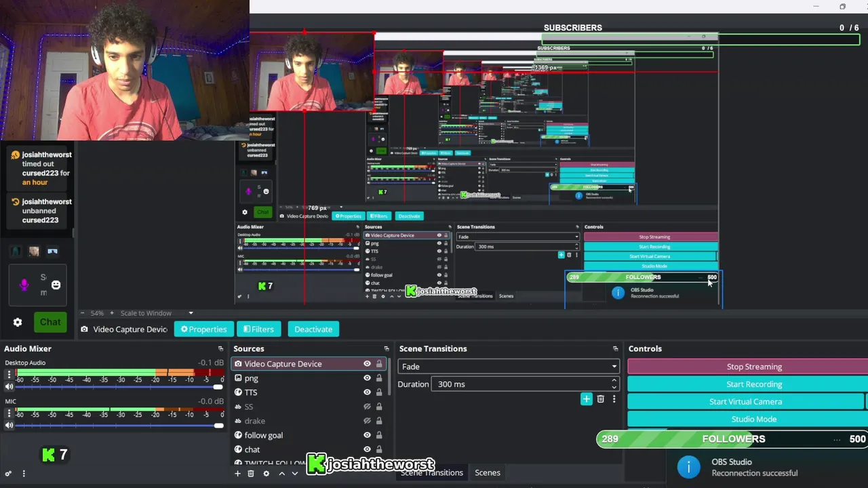Viewport: 868px width, 488px height.
Task: Undock the Sources panel
Action: pyautogui.click(x=387, y=349)
